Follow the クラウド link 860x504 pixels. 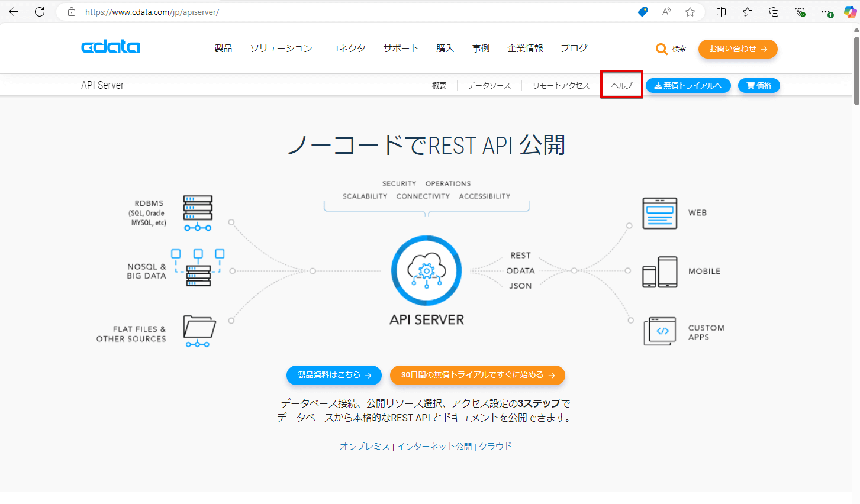point(495,447)
